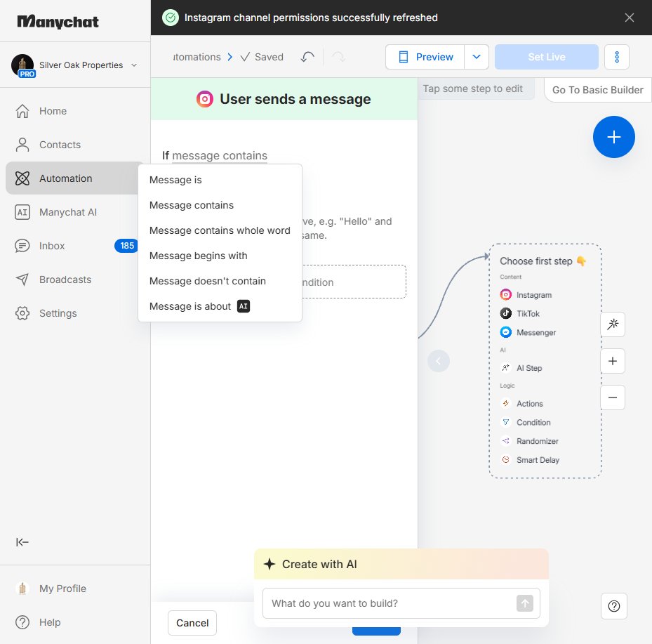Click Go To Basic Builder
Image resolution: width=652 pixels, height=644 pixels.
[597, 90]
